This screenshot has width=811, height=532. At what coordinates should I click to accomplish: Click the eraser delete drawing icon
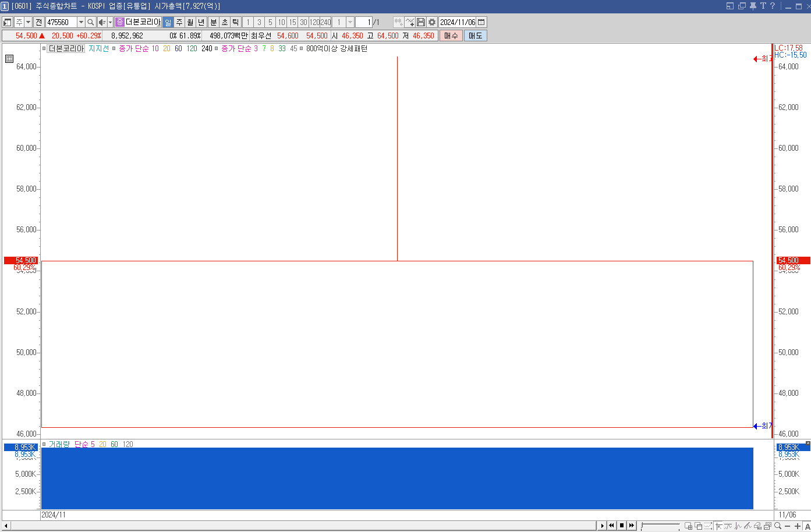point(758,526)
